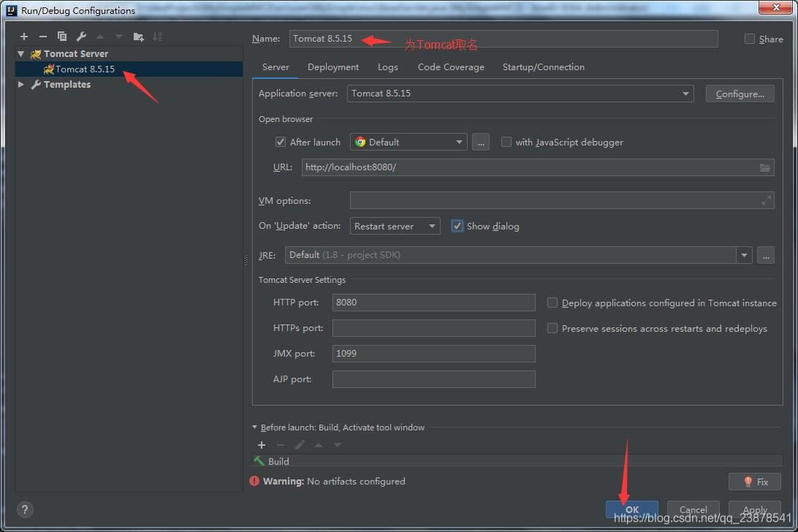Add before launch task with plus icon
The width and height of the screenshot is (798, 532).
tap(262, 445)
